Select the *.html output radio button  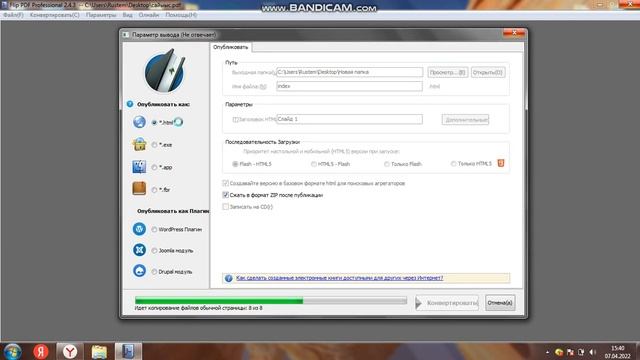click(154, 122)
